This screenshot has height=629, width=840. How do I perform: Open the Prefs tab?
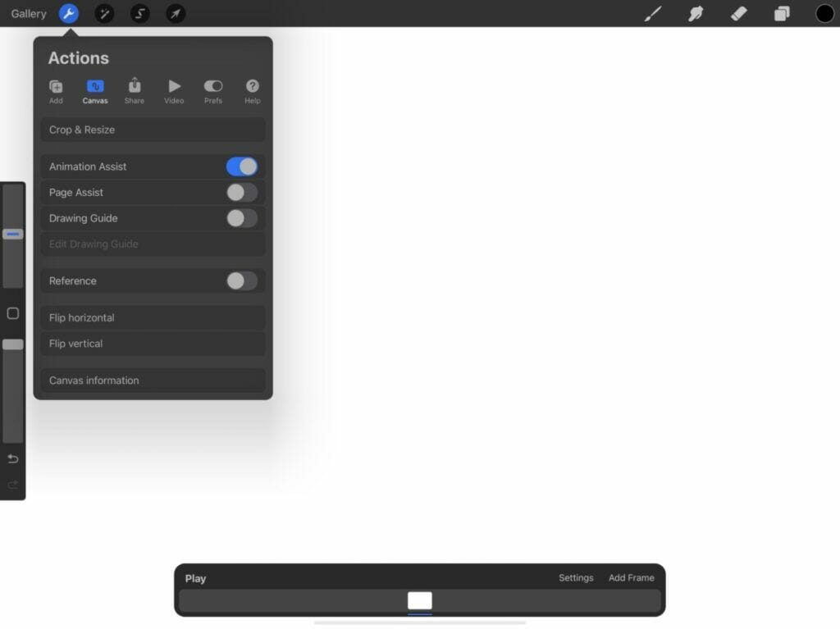point(212,91)
